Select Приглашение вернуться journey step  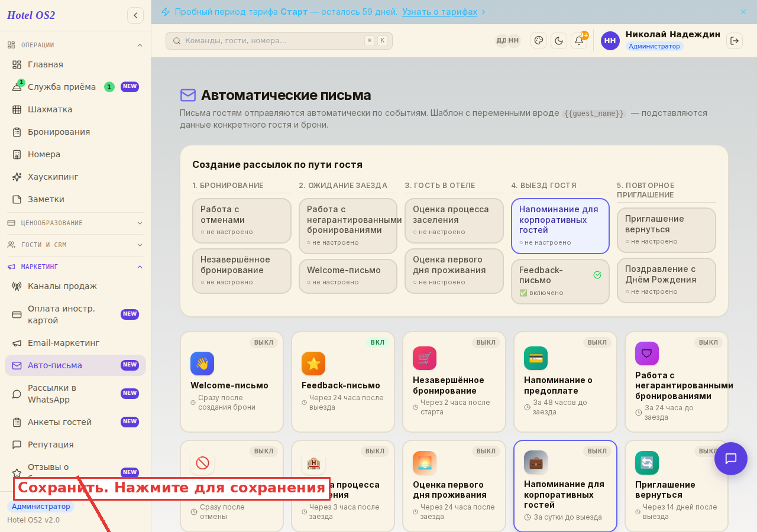coord(667,230)
